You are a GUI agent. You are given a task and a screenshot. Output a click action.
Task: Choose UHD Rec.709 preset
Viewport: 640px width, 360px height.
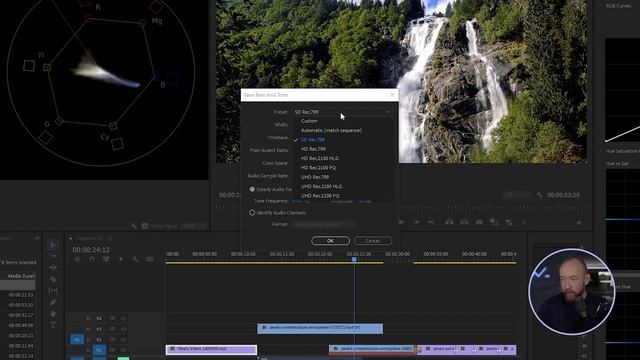(x=315, y=177)
